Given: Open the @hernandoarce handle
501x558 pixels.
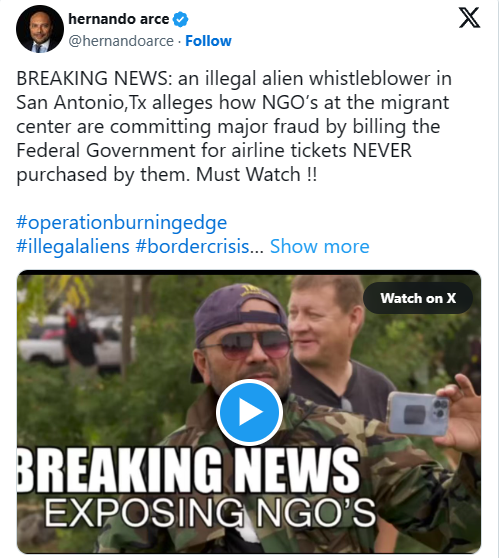Looking at the screenshot, I should 121,41.
